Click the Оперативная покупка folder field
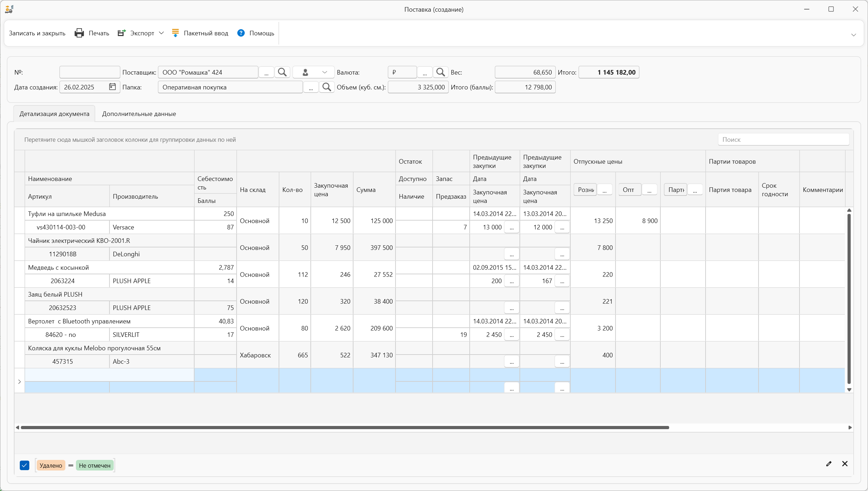Screen dimensions: 868x491 click(230, 87)
